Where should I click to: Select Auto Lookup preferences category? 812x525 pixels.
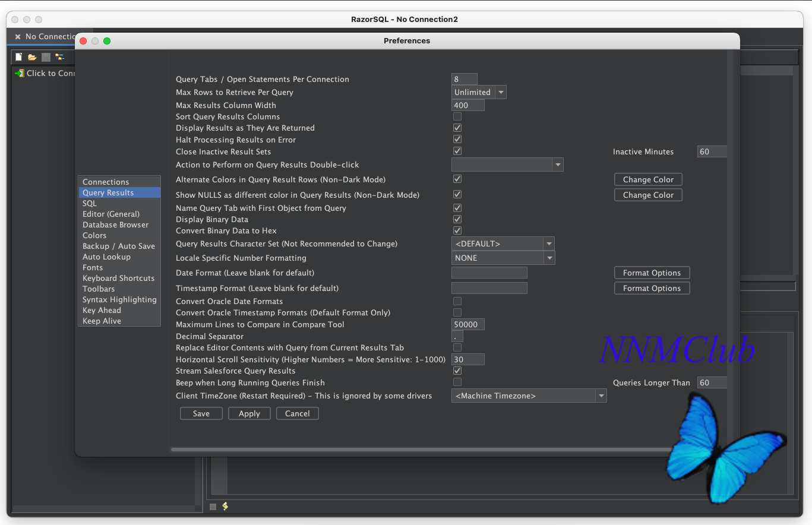[x=119, y=257]
